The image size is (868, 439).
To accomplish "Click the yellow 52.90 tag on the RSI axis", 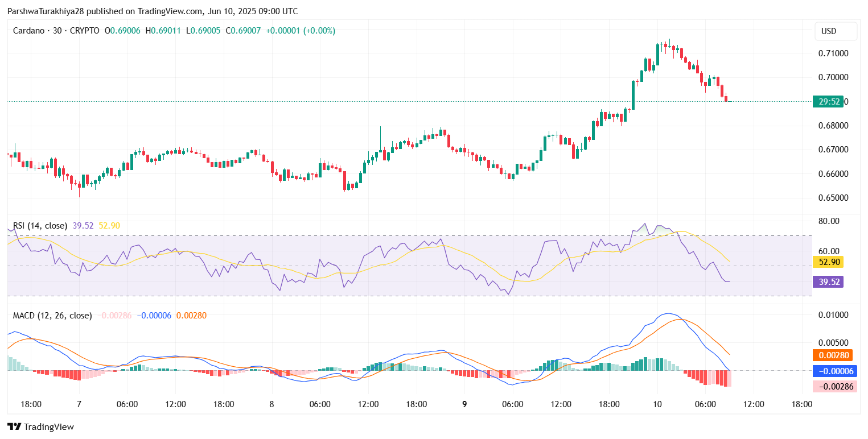I will (x=827, y=262).
